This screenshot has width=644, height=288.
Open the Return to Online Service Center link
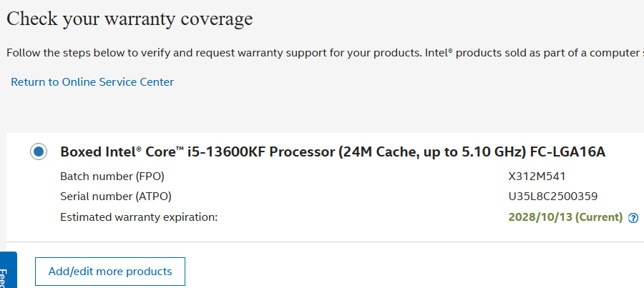(92, 82)
